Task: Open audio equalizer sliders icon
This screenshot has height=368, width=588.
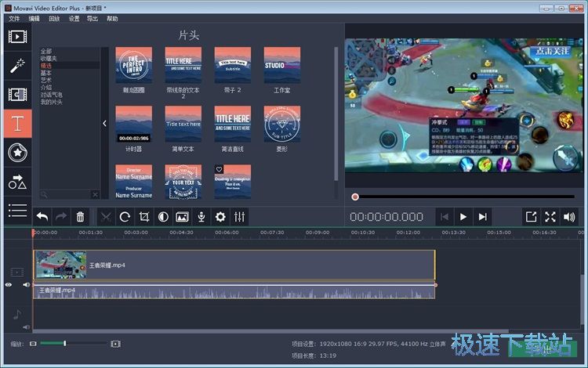Action: (x=239, y=217)
